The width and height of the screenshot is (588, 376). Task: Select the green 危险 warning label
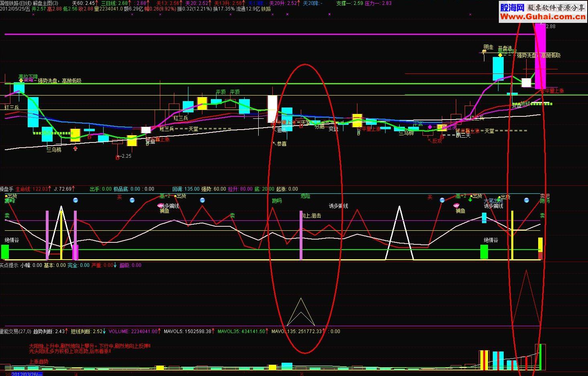pos(306,196)
